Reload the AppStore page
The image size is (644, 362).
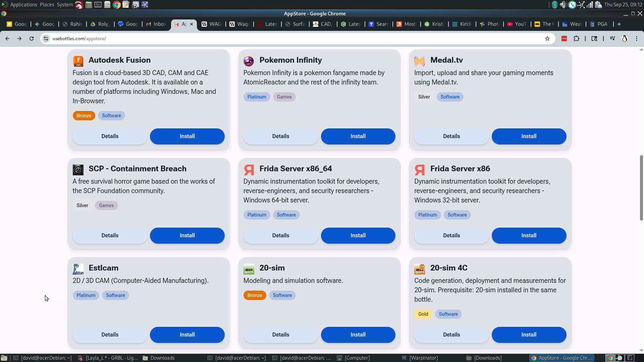pyautogui.click(x=32, y=39)
